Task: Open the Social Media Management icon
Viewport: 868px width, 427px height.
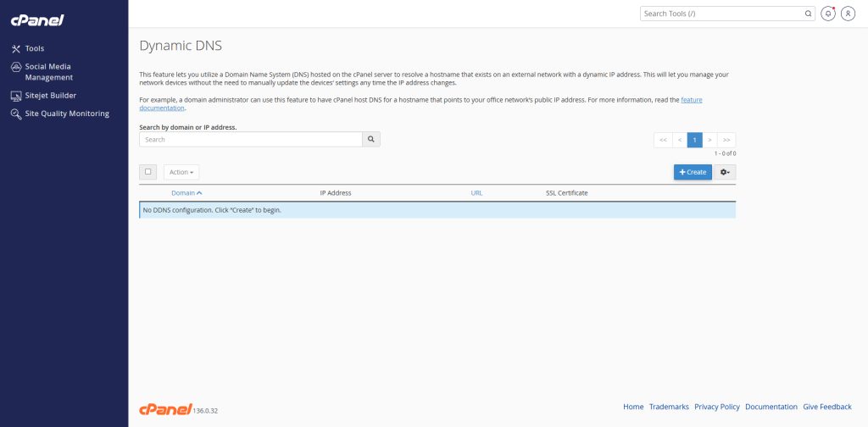Action: (x=16, y=67)
